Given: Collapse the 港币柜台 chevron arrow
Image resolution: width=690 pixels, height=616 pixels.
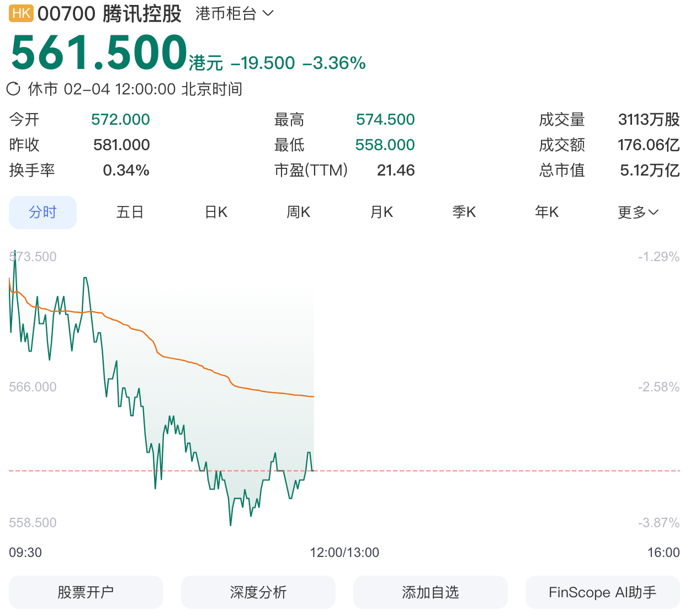Looking at the screenshot, I should pos(268,13).
